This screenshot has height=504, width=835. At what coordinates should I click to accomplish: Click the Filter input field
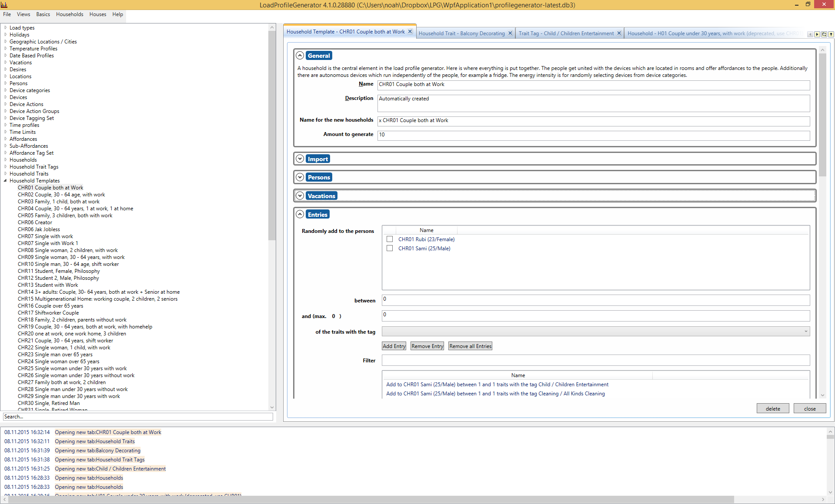tap(596, 360)
